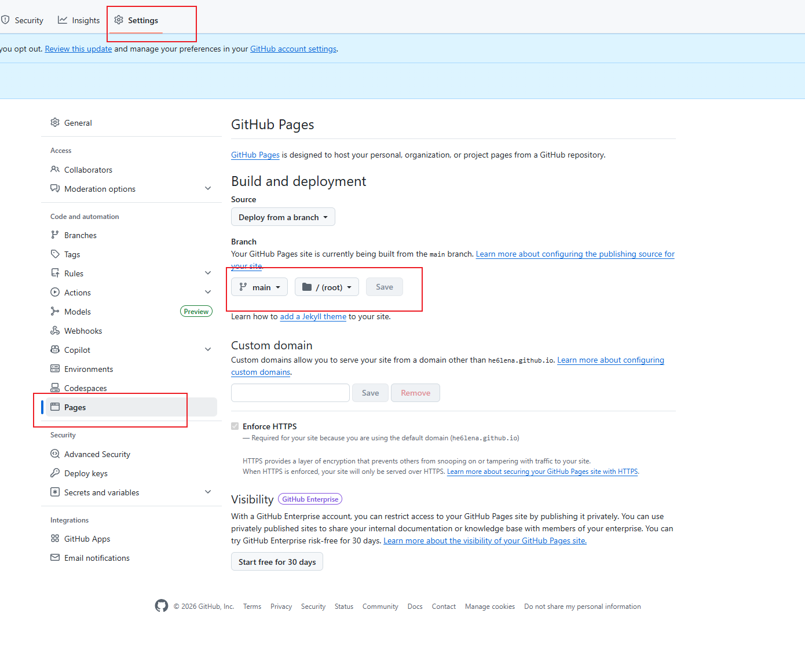Click the GitHub logo in footer
Viewport: 805px width, 672px height.
tap(162, 606)
